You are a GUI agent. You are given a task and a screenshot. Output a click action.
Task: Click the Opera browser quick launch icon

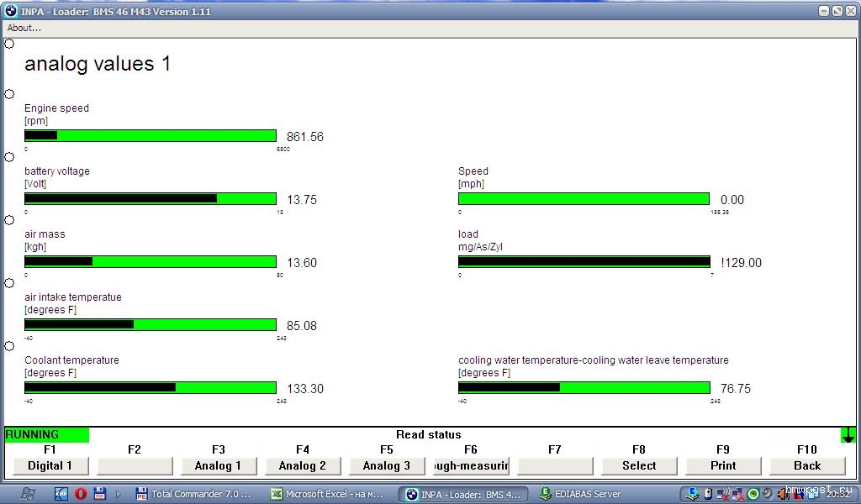click(81, 494)
